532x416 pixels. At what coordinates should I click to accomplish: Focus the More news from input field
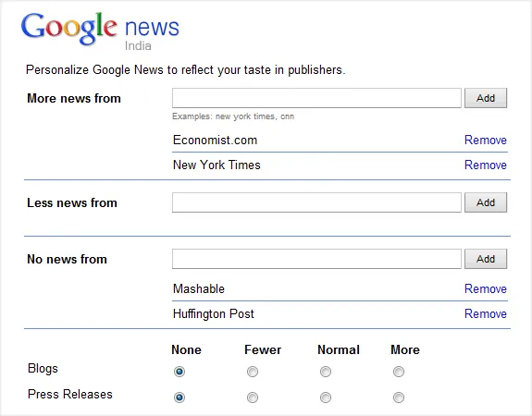pos(316,98)
